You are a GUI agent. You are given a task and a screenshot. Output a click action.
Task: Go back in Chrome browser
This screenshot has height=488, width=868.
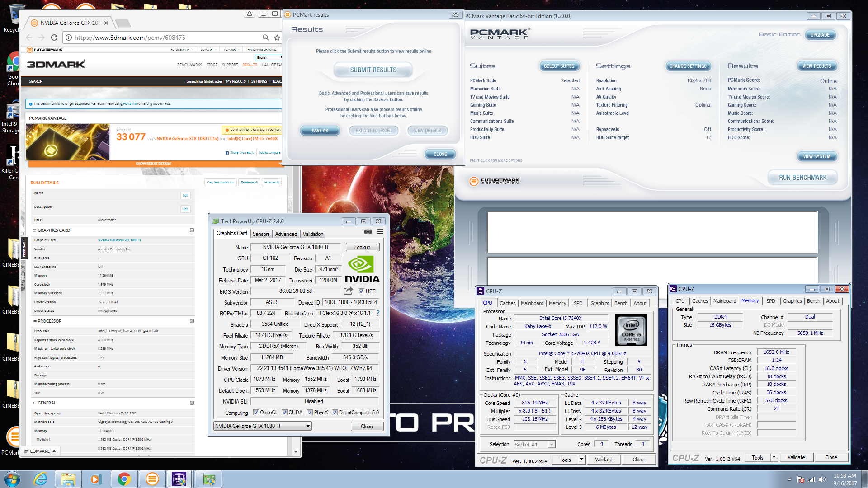click(x=29, y=38)
